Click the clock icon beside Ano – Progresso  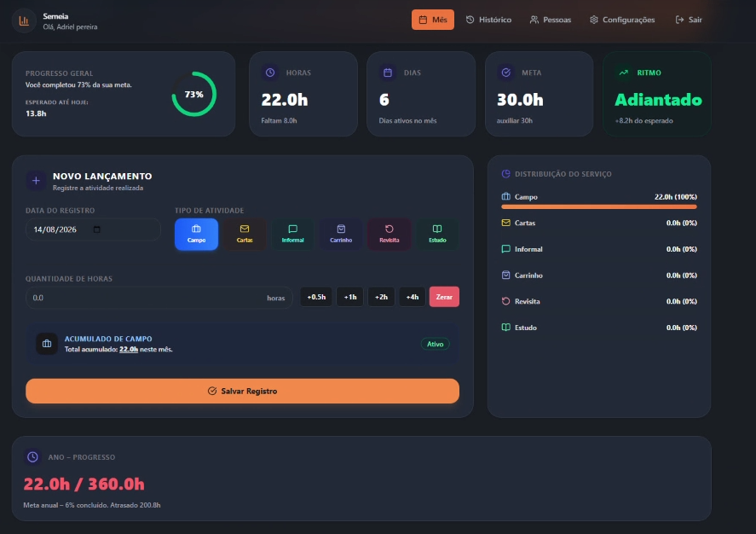coord(32,457)
